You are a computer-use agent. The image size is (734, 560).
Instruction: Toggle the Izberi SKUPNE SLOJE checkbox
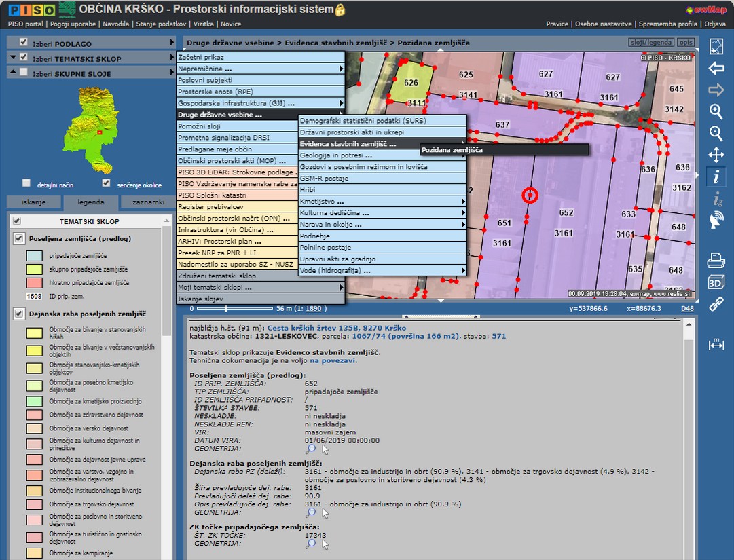pyautogui.click(x=24, y=73)
